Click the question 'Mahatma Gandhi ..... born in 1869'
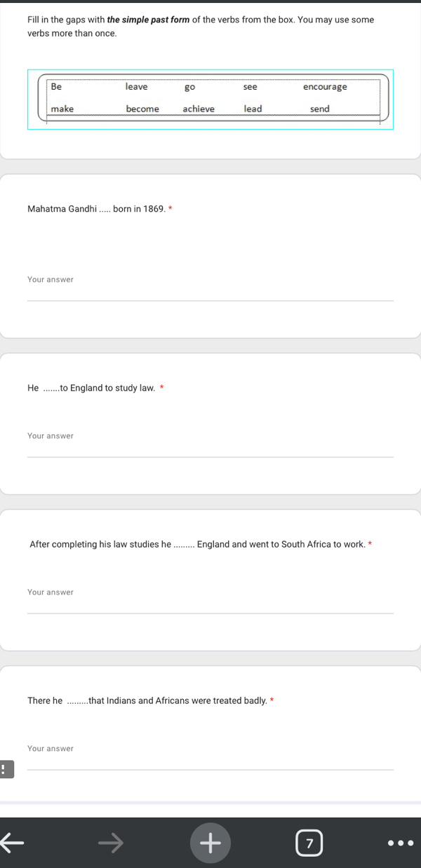 96,208
